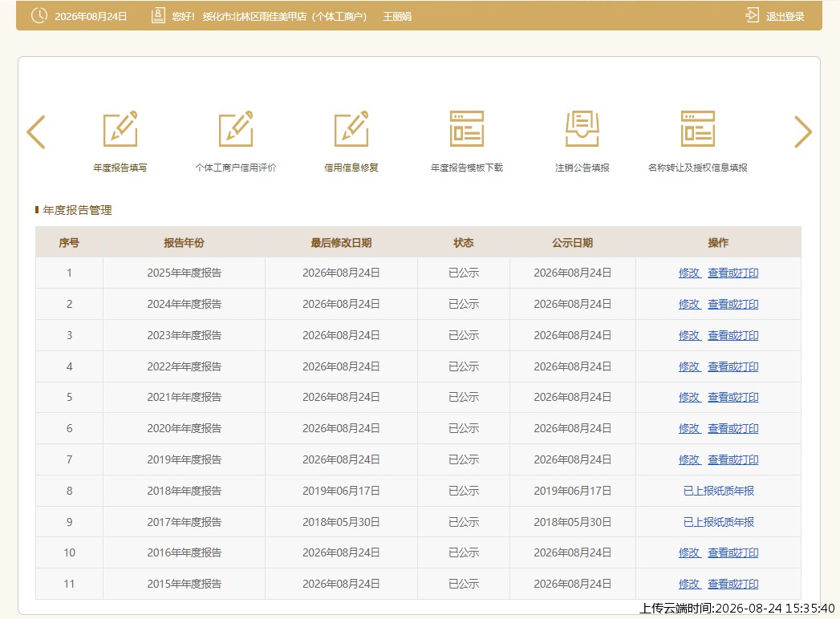Click 修改 for 2016年年度报告

point(689,552)
